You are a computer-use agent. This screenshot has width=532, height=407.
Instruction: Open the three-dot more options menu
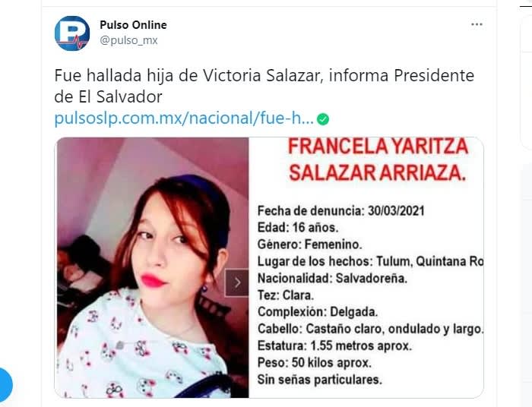pos(477,24)
